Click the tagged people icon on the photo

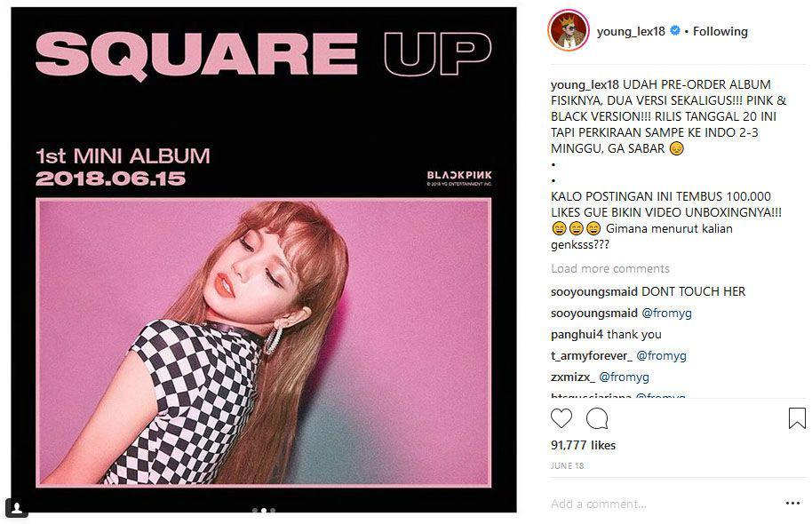(x=17, y=508)
